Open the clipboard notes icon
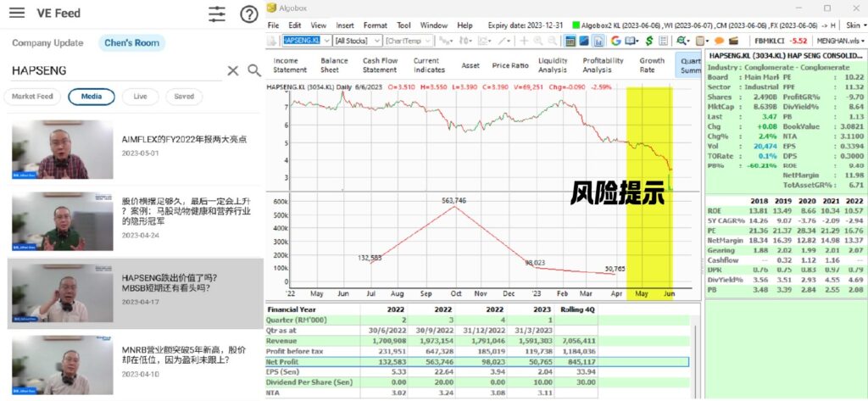Image resolution: width=868 pixels, height=401 pixels. tap(699, 41)
